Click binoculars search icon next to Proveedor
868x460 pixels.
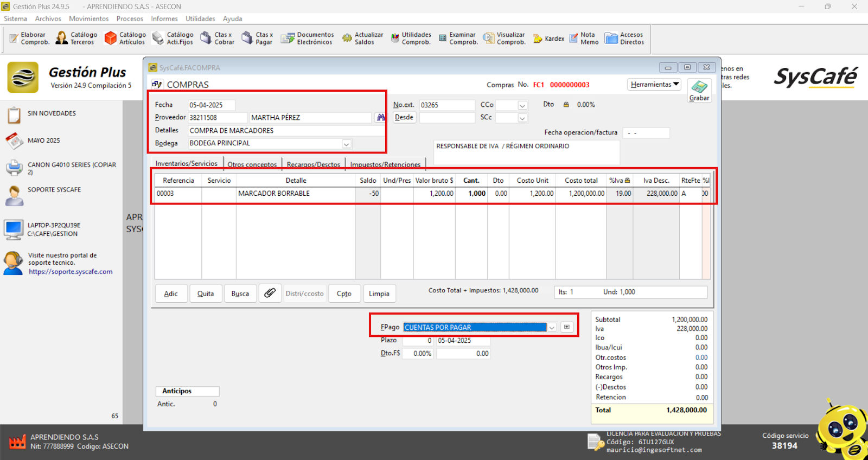(381, 117)
